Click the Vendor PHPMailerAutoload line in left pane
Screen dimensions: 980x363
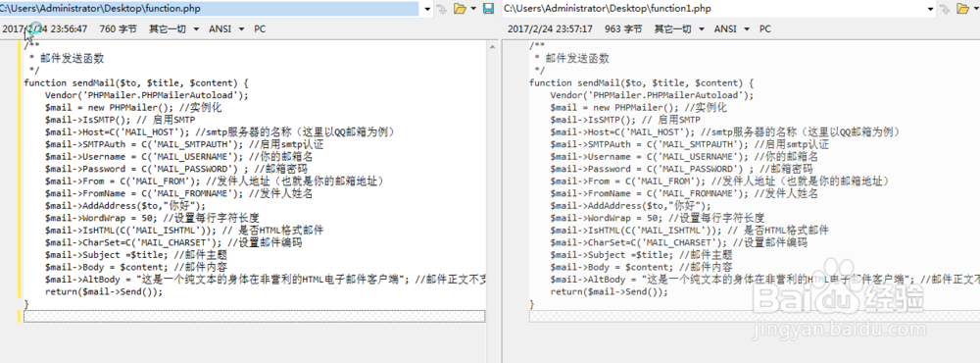(147, 95)
